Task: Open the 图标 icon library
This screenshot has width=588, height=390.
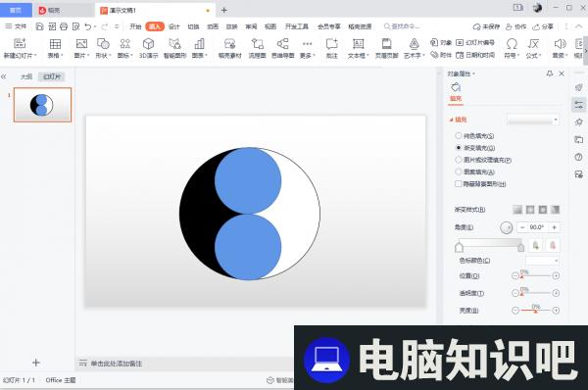Action: pos(125,44)
